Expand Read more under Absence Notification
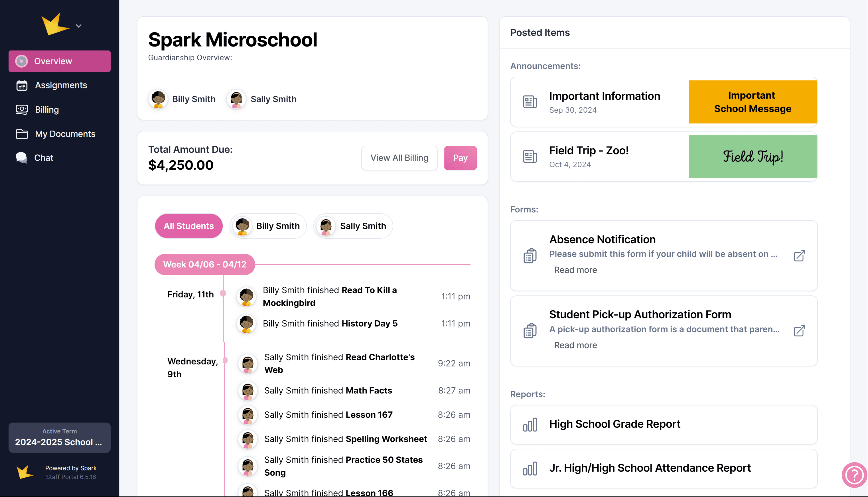The image size is (868, 497). coord(575,270)
